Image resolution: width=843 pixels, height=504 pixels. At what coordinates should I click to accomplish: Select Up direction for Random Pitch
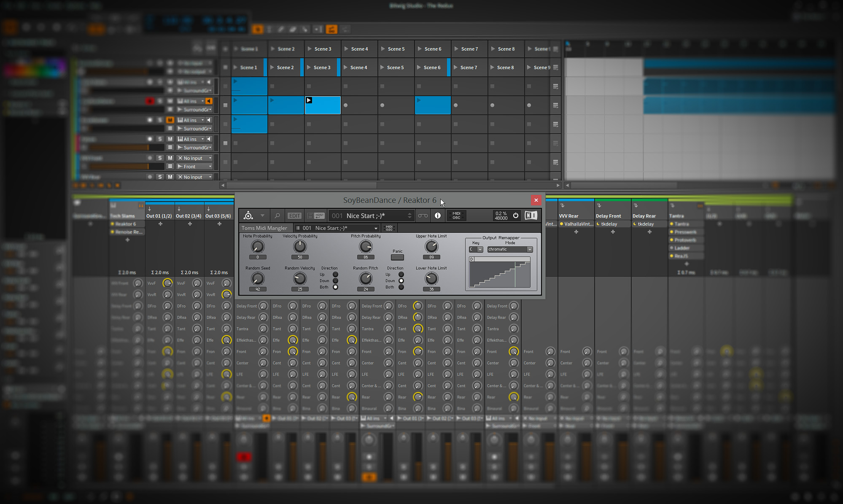[x=401, y=275]
